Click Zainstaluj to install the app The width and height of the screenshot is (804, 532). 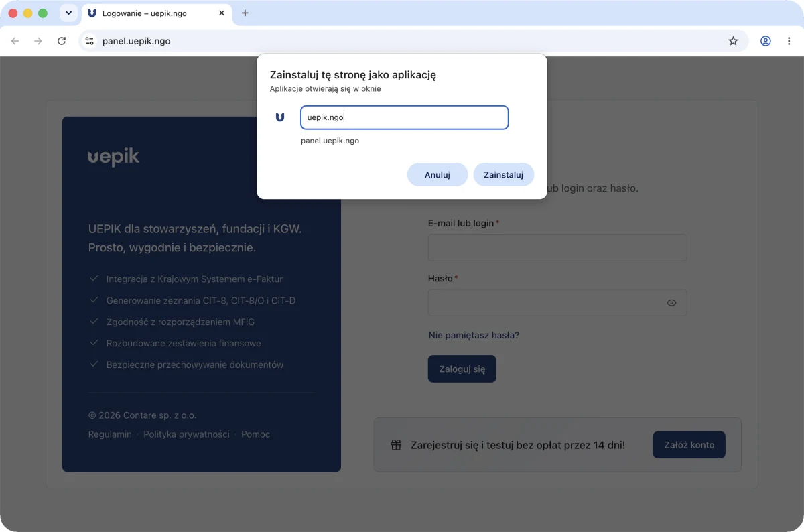pos(503,175)
